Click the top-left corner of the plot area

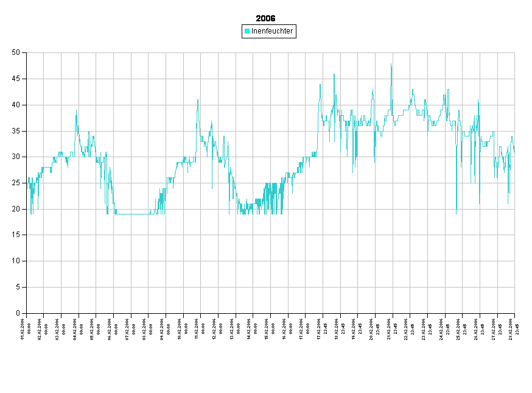point(27,52)
